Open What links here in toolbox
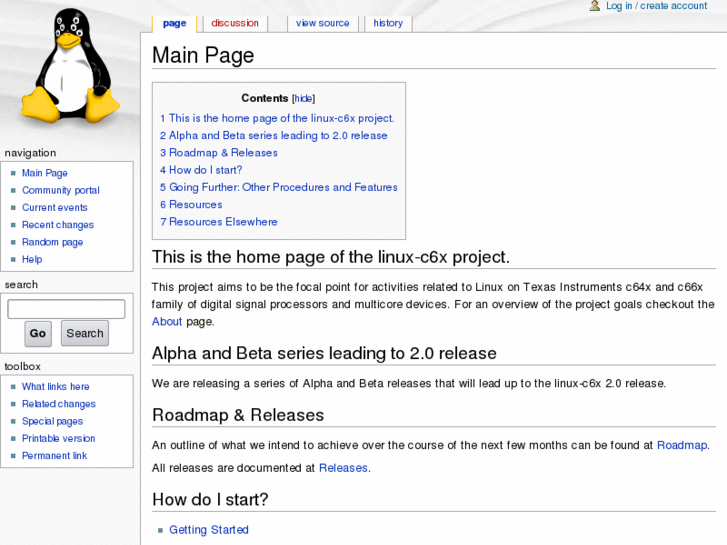The image size is (727, 545). coord(56,386)
